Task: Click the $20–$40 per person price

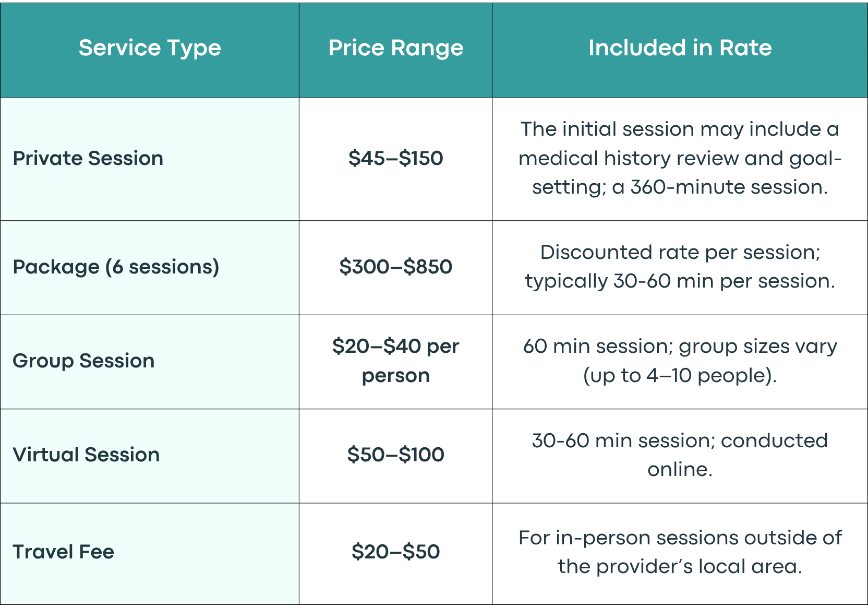Action: [x=395, y=361]
